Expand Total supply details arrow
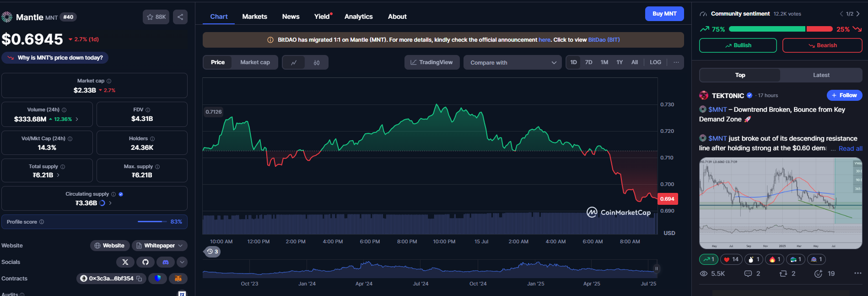 coord(58,175)
